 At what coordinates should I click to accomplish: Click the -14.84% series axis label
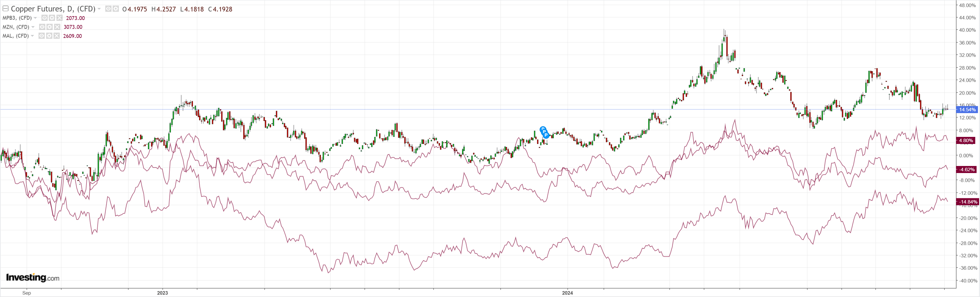[967, 202]
